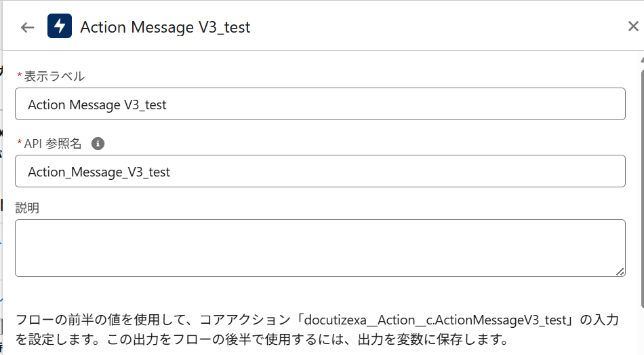The image size is (644, 355).
Task: Close the Action Message V3_test panel
Action: tap(632, 27)
